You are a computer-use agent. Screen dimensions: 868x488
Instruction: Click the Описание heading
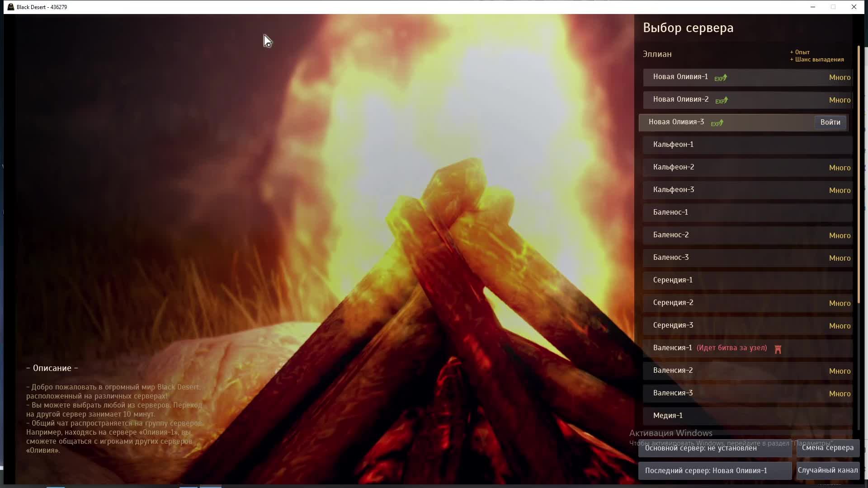tap(52, 368)
